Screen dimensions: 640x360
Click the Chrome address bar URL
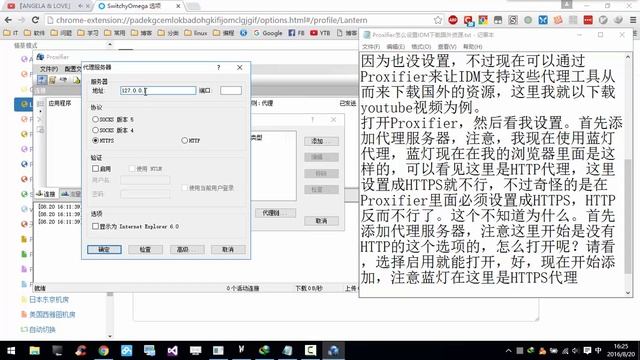(212, 20)
